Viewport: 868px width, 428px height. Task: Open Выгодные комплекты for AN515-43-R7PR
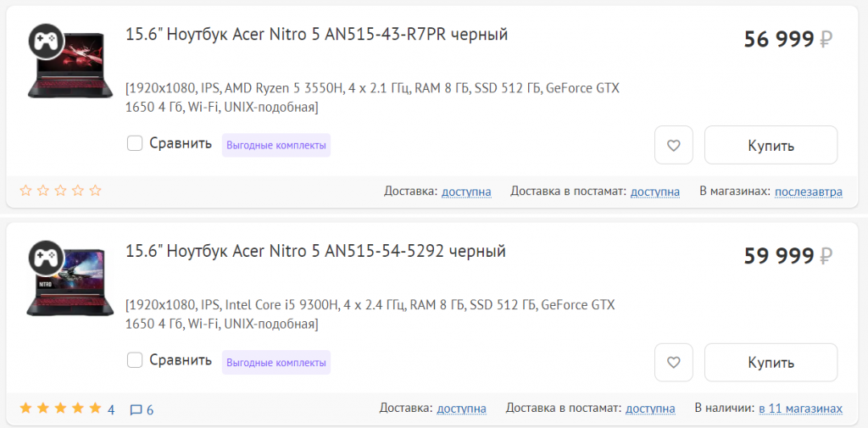click(276, 145)
